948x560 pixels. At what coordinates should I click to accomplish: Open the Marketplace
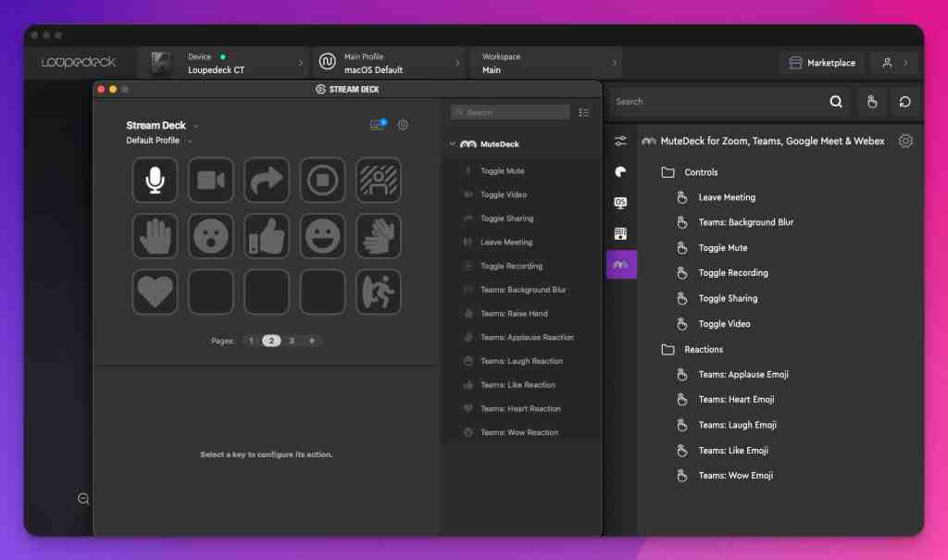coord(822,63)
